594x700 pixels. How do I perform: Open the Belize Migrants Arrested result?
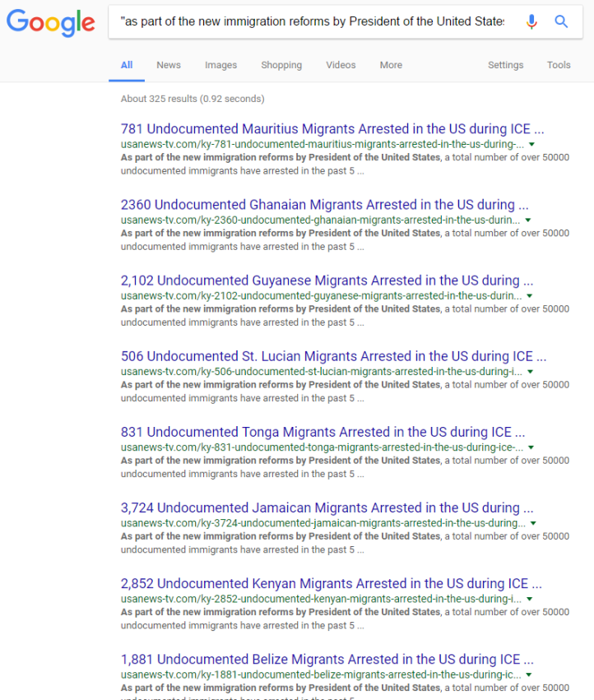coord(327,659)
